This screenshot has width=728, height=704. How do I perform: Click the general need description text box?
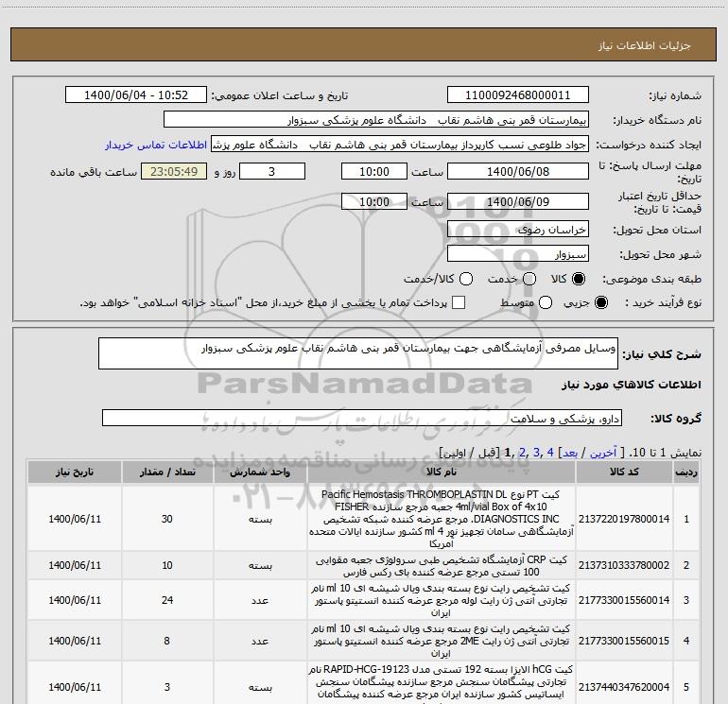coord(358,353)
